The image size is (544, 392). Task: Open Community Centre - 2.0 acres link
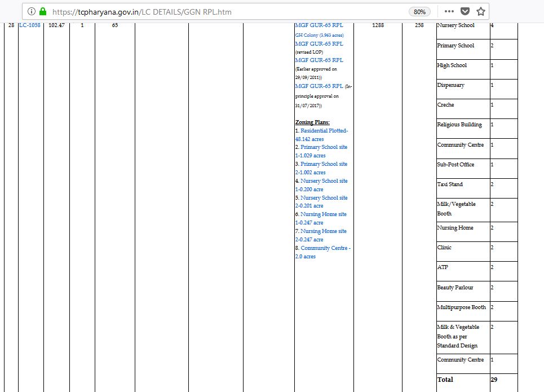click(x=322, y=252)
